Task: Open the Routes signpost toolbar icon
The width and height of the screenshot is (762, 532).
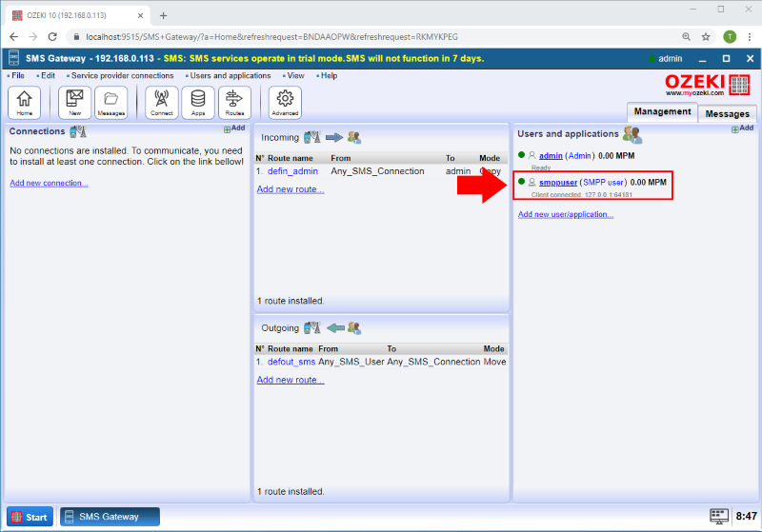Action: click(x=234, y=103)
